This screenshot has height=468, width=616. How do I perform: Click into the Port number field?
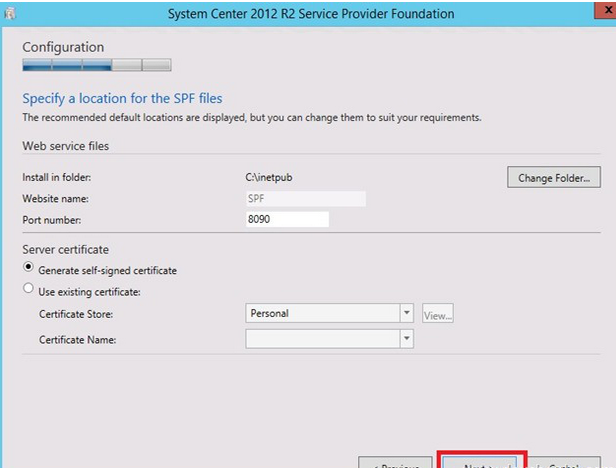tap(287, 219)
